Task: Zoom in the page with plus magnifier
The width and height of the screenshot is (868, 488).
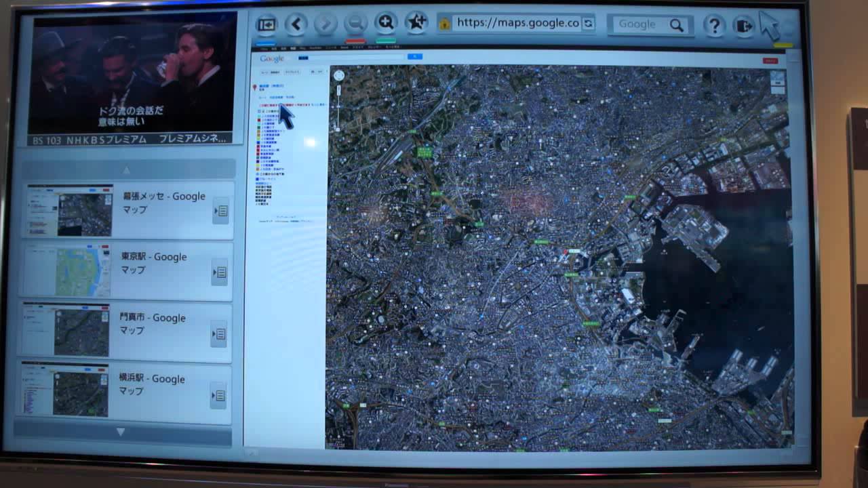Action: pos(386,23)
